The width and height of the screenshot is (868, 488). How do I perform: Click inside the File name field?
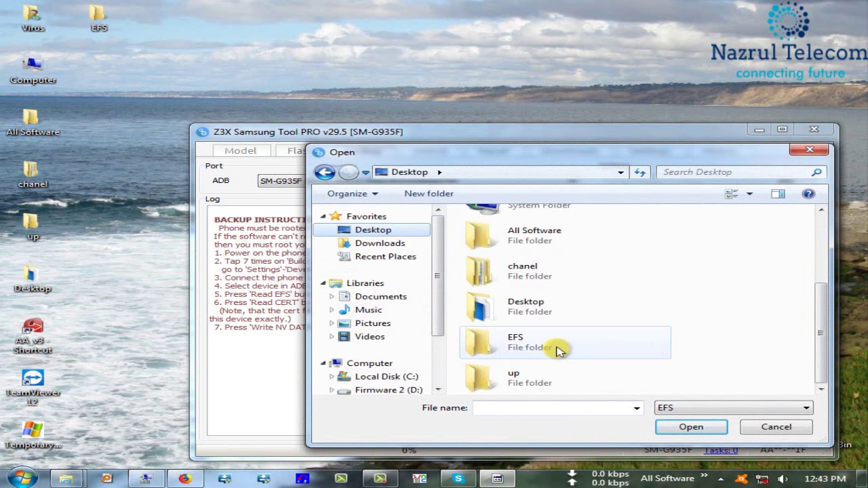(551, 408)
